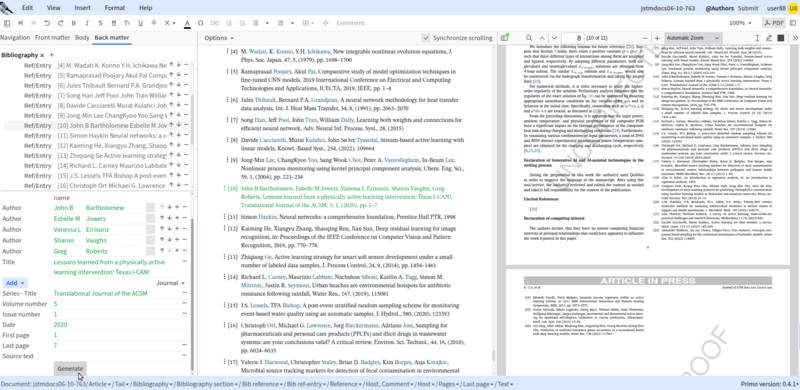Open the 100% zoom dropdown
800x390 pixels.
tap(740, 23)
